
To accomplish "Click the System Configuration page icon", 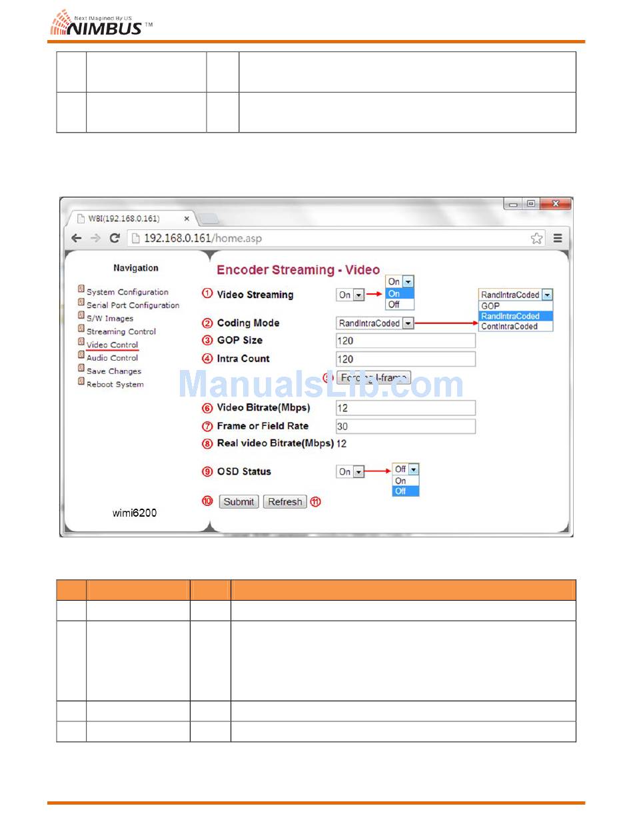I will (81, 289).
